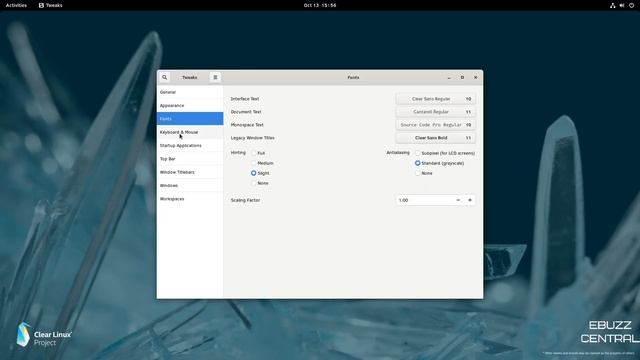The width and height of the screenshot is (640, 360).
Task: Decrease scaling factor with the minus button
Action: pyautogui.click(x=458, y=200)
